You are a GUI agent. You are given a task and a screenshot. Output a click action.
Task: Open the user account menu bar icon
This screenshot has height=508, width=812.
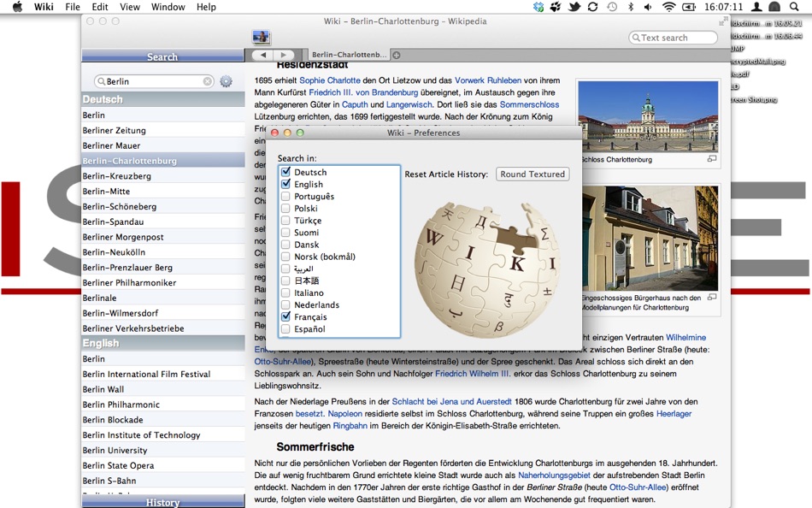756,7
